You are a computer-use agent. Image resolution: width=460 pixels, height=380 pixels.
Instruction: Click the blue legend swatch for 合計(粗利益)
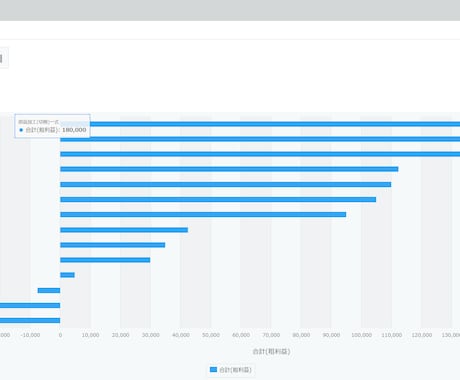point(213,369)
